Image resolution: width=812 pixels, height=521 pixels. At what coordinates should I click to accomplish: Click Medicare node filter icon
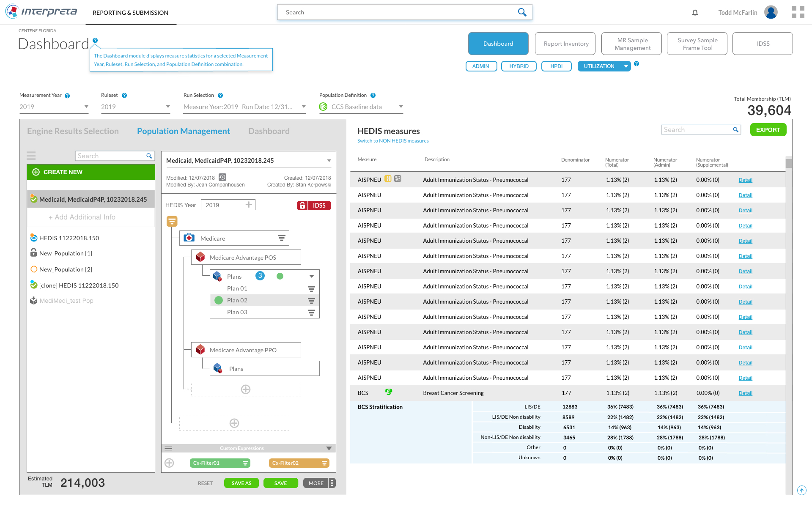coord(281,238)
